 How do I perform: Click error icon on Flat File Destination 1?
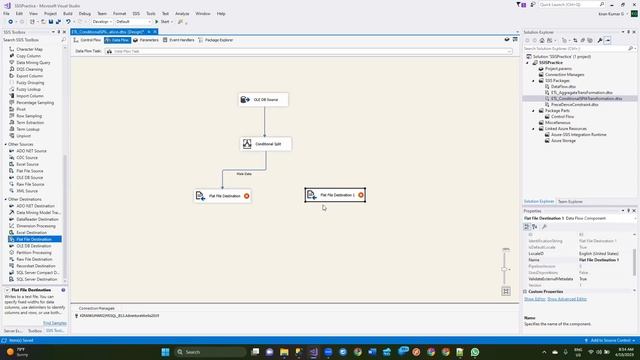point(361,195)
